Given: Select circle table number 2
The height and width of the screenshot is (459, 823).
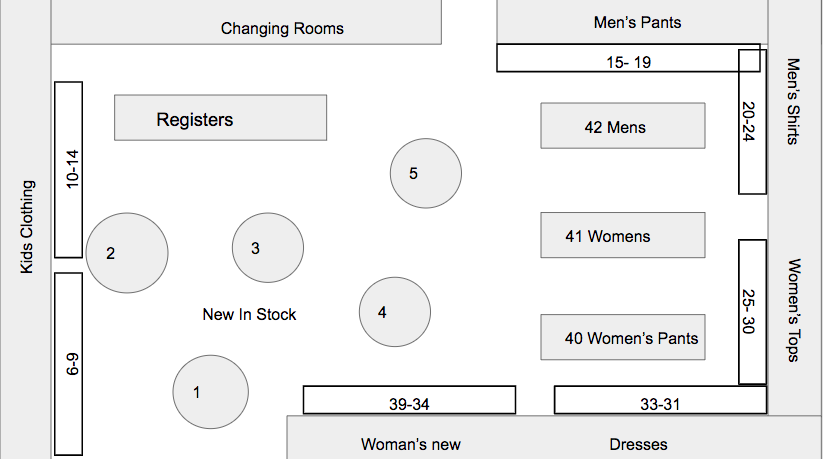Looking at the screenshot, I should tap(126, 252).
